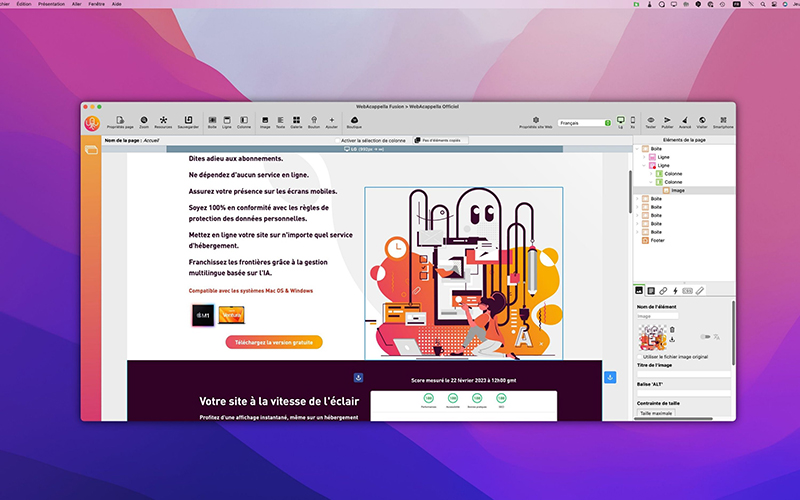Click the Titre de l'image input field
800x500 pixels.
coord(684,374)
